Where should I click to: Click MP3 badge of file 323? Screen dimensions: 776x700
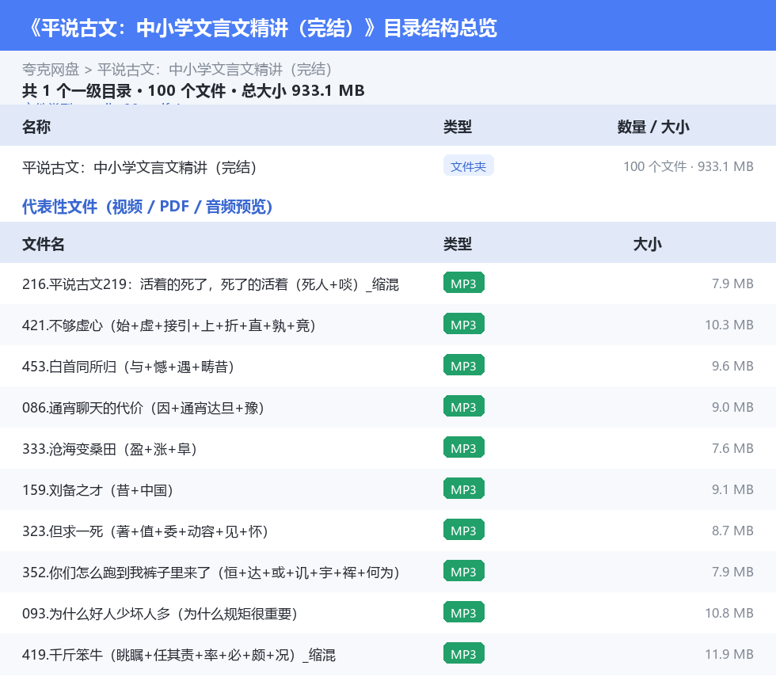pos(464,530)
